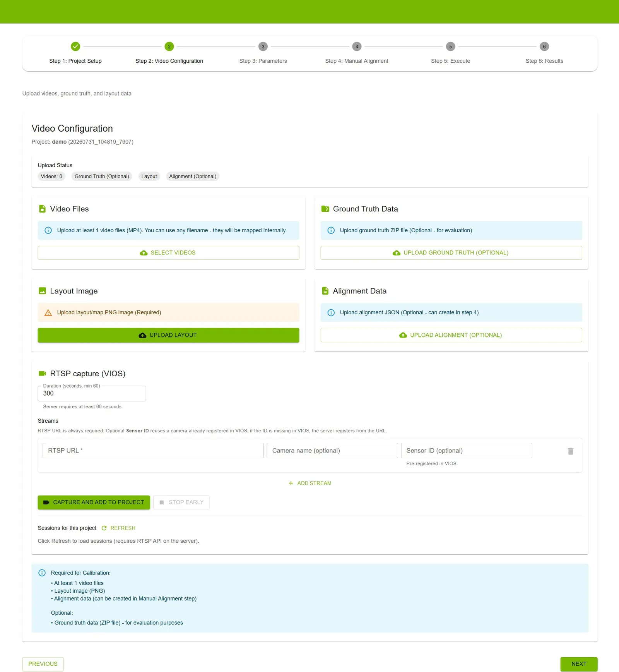Click the Video Files section icon
Viewport: 619px width, 672px height.
coord(43,209)
